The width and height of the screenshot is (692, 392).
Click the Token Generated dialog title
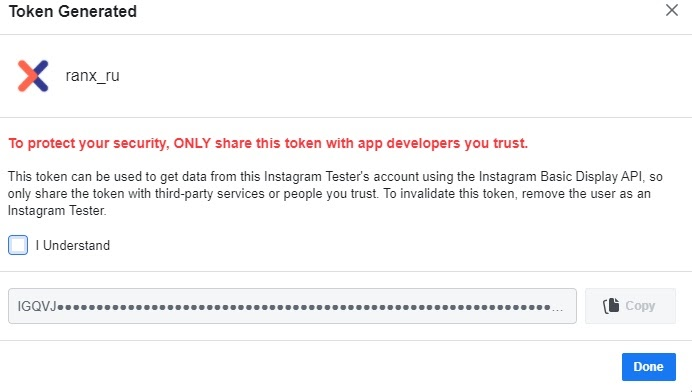point(73,11)
